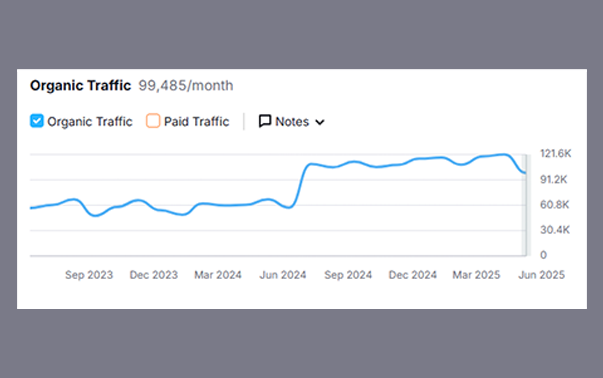
Task: Select the Organic Traffic heading text
Action: pyautogui.click(x=80, y=85)
